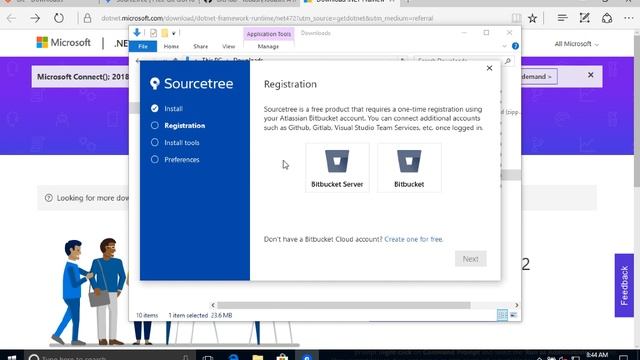
Task: Click the address bar lock icon
Action: click(x=87, y=18)
